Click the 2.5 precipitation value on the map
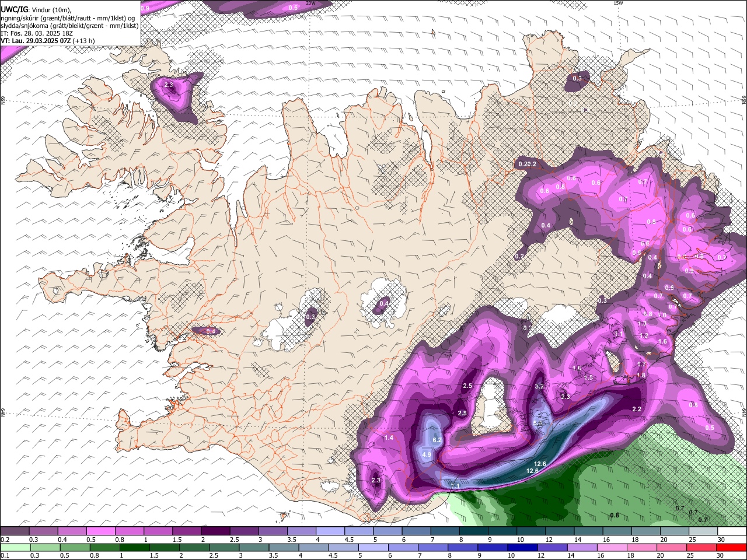 click(x=467, y=386)
